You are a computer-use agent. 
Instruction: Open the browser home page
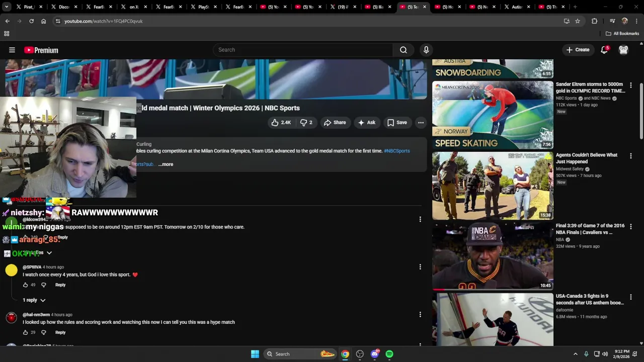pyautogui.click(x=43, y=21)
